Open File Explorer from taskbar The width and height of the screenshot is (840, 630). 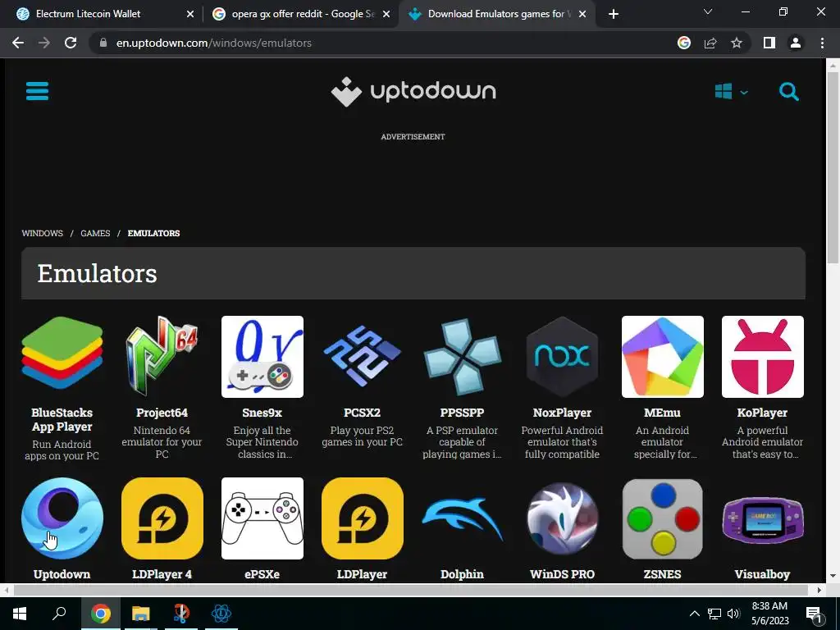[141, 614]
